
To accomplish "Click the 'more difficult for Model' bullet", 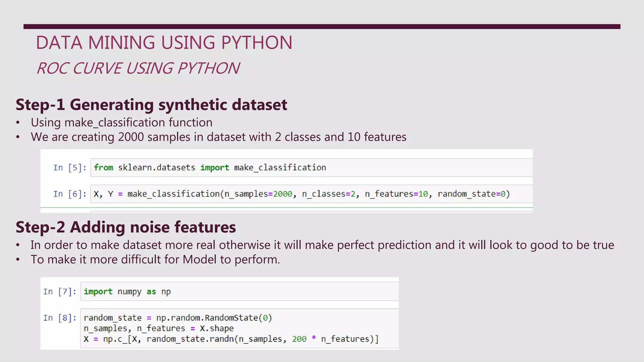I will 155,260.
